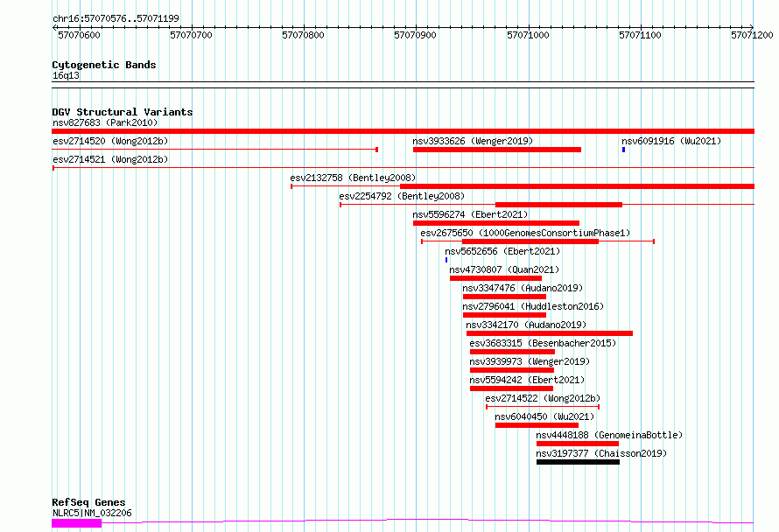
Task: Click the Cytogenetic Bands track title
Action: (104, 65)
